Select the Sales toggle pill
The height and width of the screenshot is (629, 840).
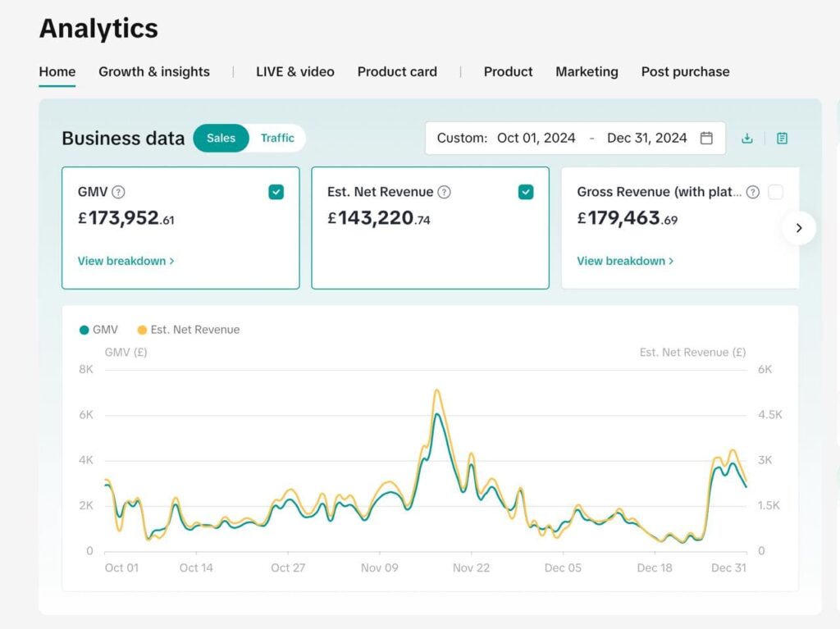tap(221, 138)
